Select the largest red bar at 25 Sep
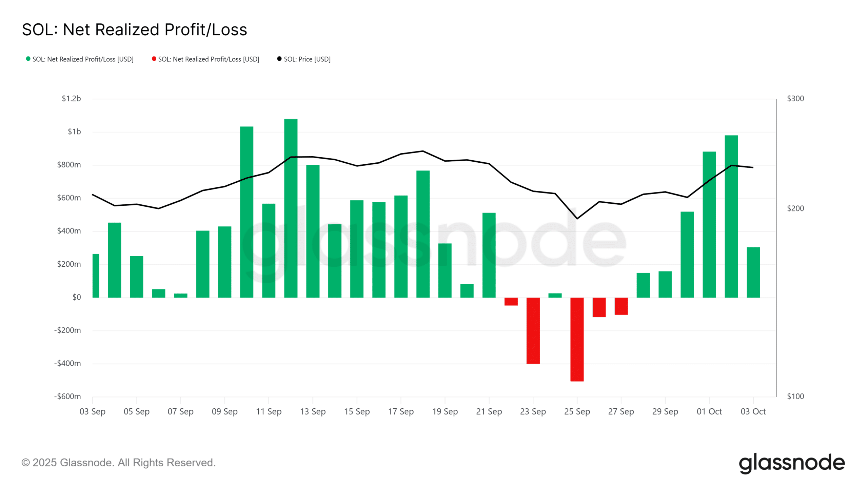The width and height of the screenshot is (868, 488). 577,339
